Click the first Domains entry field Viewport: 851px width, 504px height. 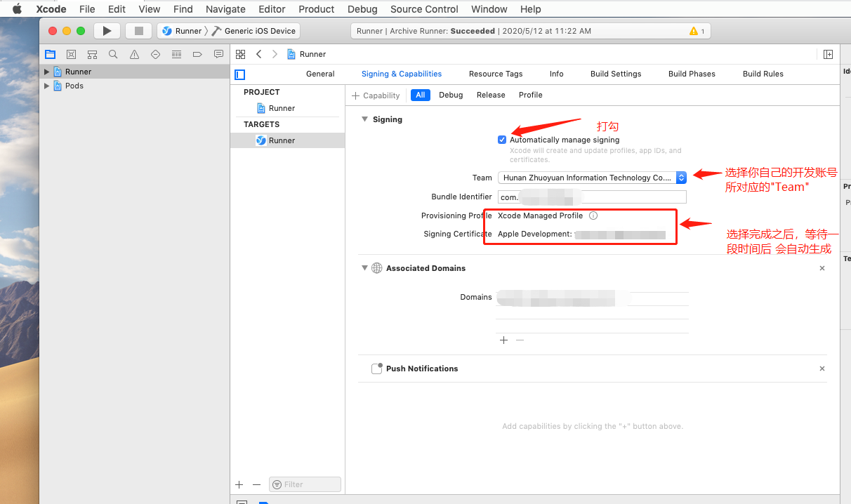click(x=592, y=299)
